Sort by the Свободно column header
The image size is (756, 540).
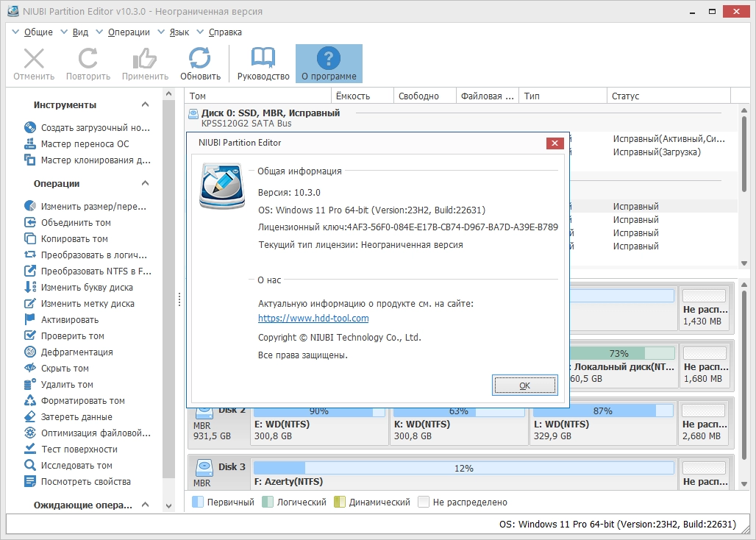coord(425,96)
